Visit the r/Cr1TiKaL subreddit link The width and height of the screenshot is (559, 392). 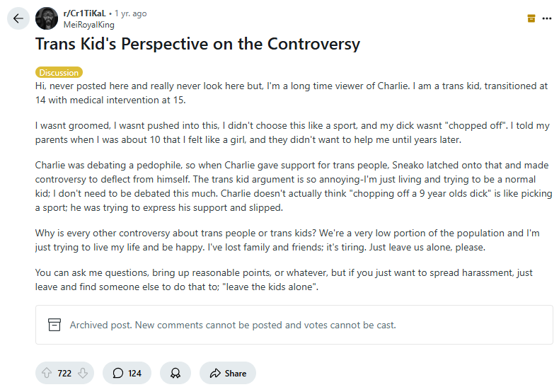(x=86, y=13)
